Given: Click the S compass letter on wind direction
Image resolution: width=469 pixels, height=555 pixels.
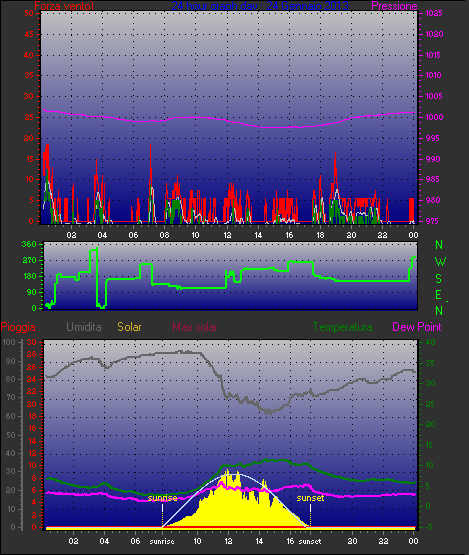Looking at the screenshot, I should coord(439,279).
